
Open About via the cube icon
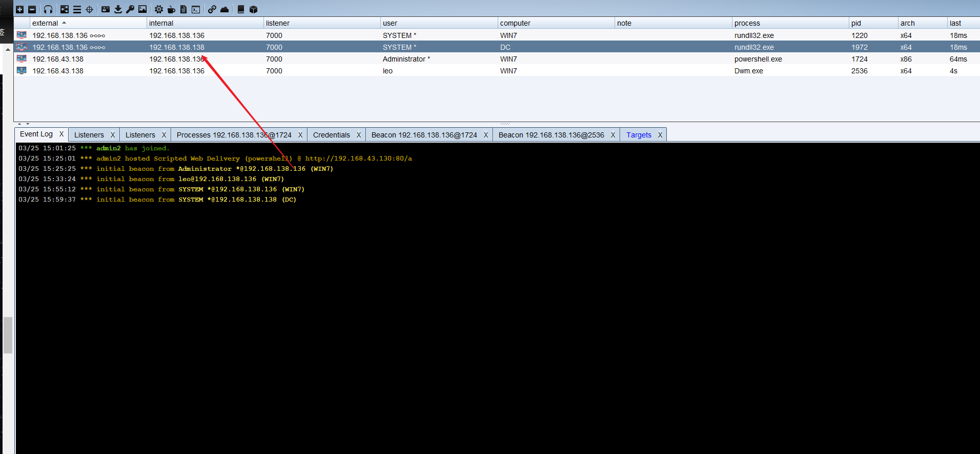[253, 9]
